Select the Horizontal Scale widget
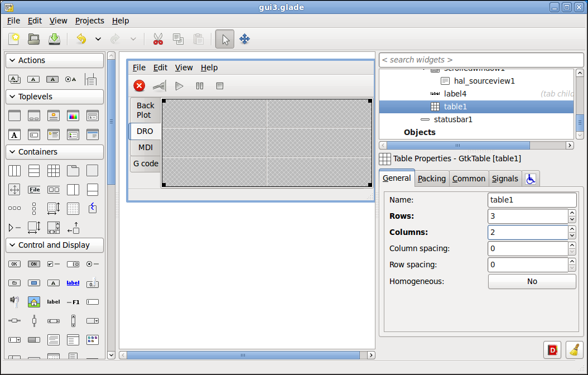 [15, 321]
